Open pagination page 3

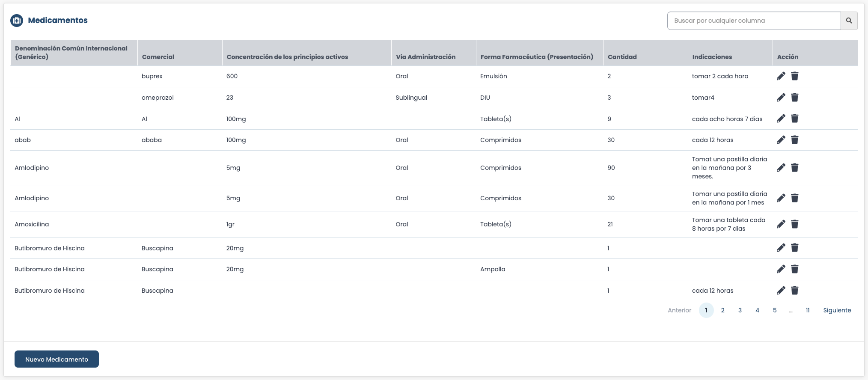(x=740, y=310)
